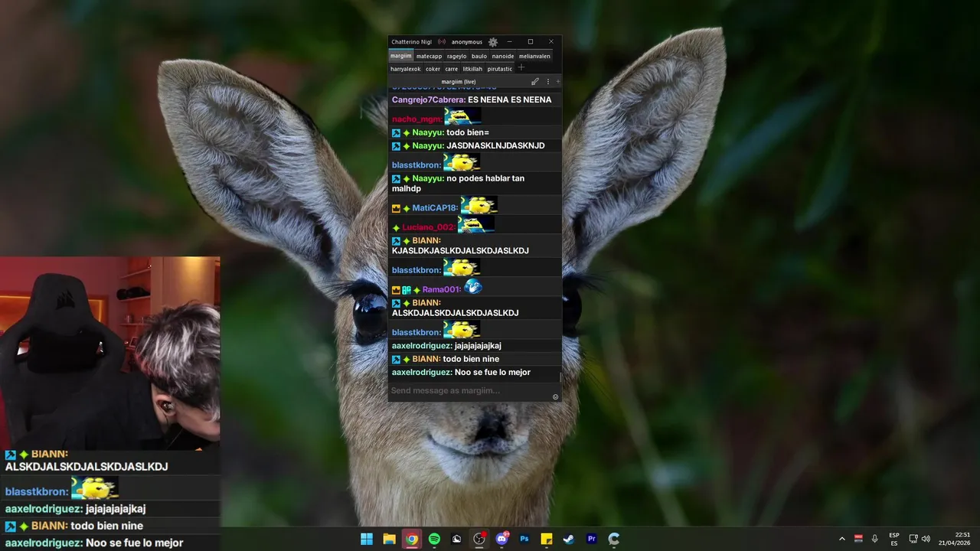Viewport: 980px width, 551px height.
Task: Switch to the coker tab
Action: [x=433, y=69]
